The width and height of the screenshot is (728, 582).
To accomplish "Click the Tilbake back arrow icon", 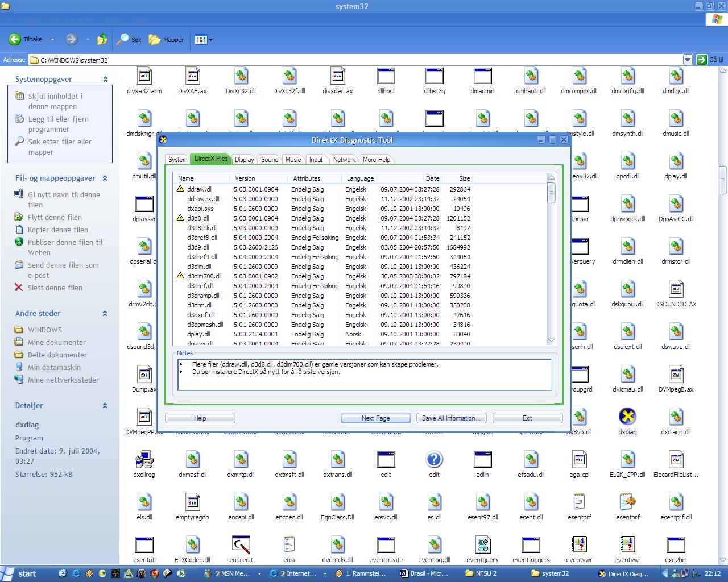I will pyautogui.click(x=14, y=39).
